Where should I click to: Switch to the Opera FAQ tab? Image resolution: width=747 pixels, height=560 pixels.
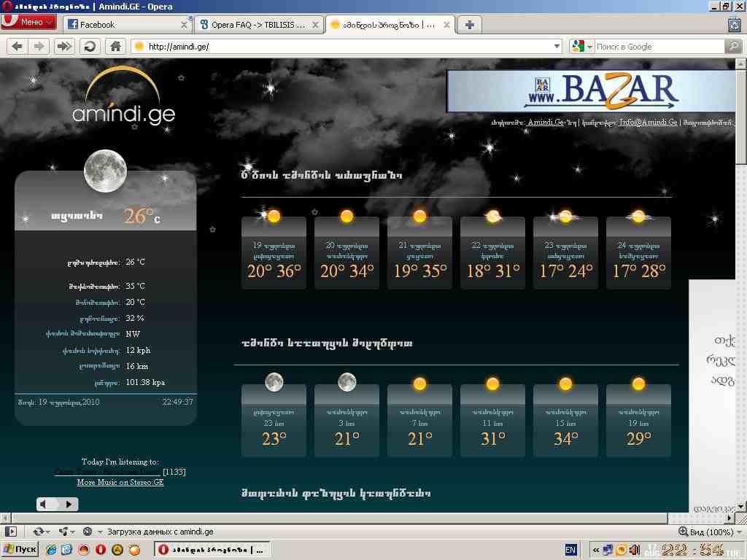[257, 25]
